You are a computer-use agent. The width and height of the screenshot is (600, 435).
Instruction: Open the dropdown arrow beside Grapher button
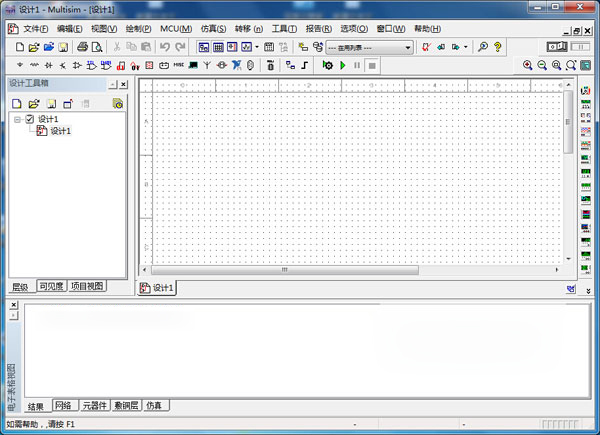click(x=257, y=47)
